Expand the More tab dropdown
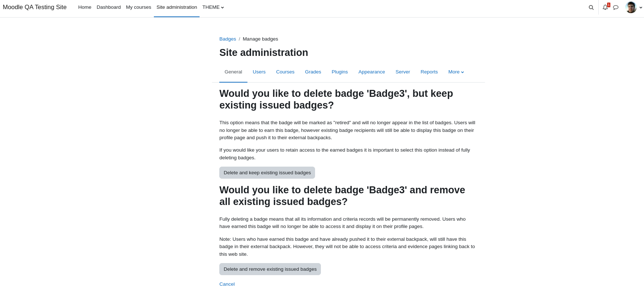The width and height of the screenshot is (644, 304). pos(456,72)
